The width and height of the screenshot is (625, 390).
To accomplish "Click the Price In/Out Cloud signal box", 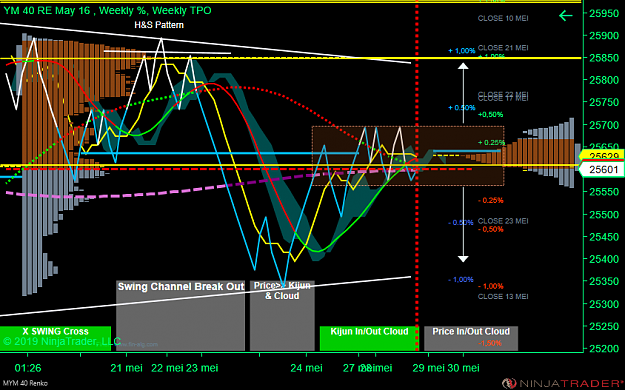I will pyautogui.click(x=471, y=338).
